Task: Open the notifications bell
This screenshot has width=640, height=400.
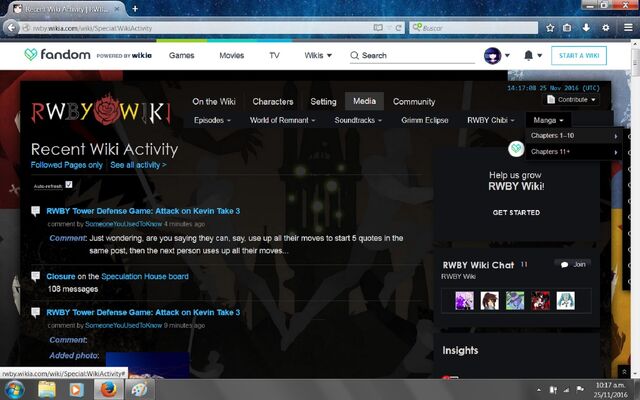Action: (532, 56)
